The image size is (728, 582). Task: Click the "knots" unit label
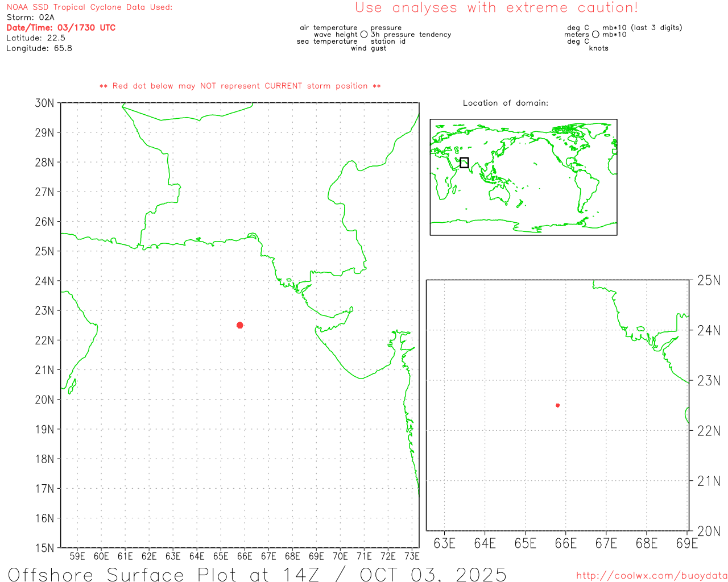coord(599,48)
